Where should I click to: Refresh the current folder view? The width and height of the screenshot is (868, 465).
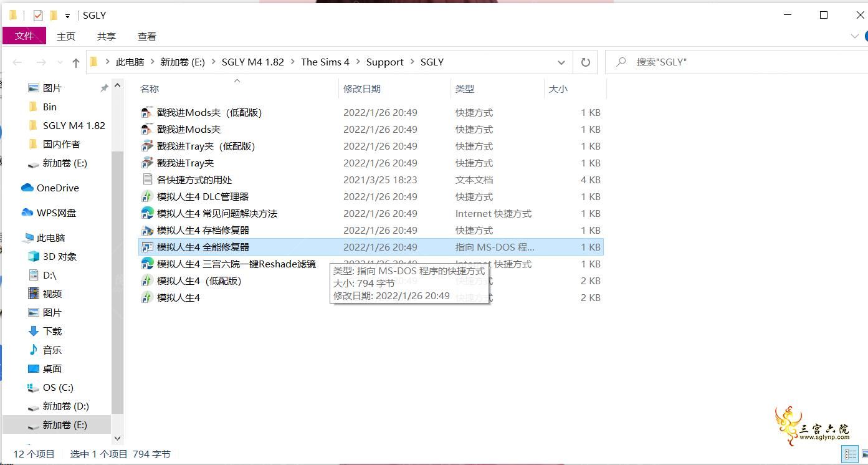pyautogui.click(x=585, y=62)
